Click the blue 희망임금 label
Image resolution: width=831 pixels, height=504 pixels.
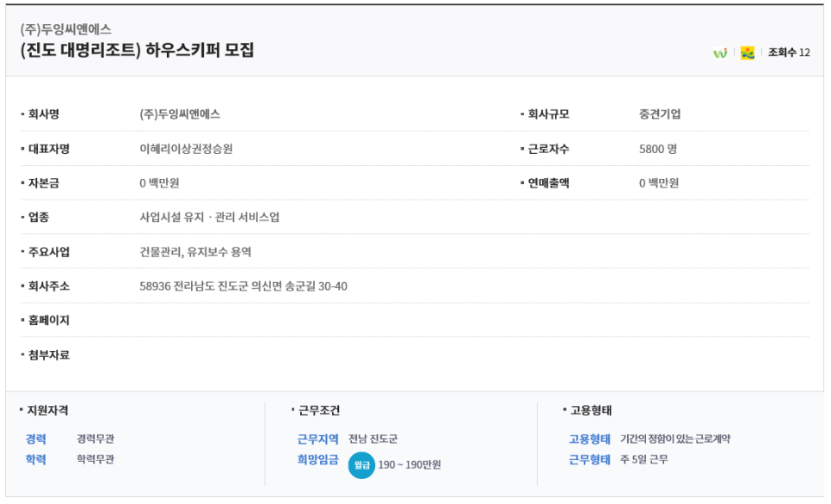click(318, 459)
